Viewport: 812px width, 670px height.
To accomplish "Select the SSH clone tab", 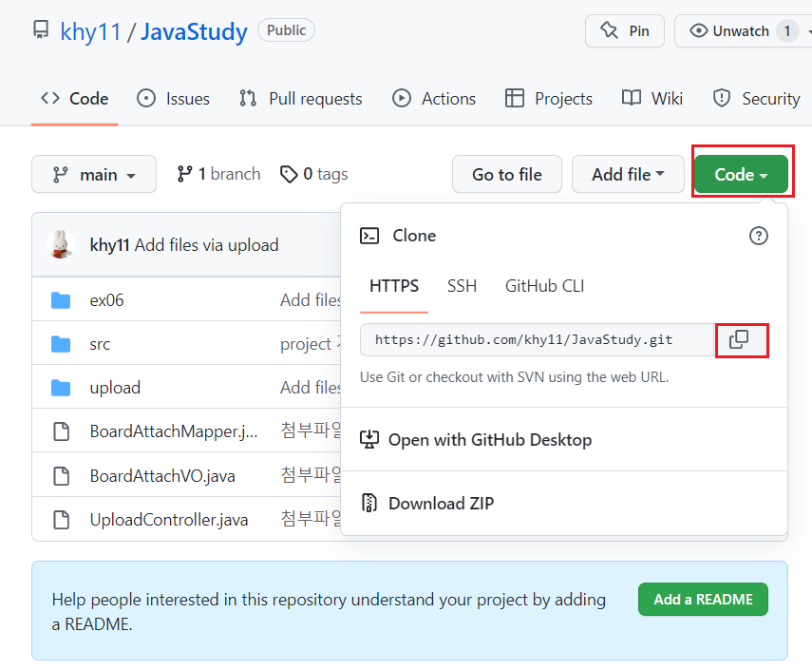I will pyautogui.click(x=462, y=286).
